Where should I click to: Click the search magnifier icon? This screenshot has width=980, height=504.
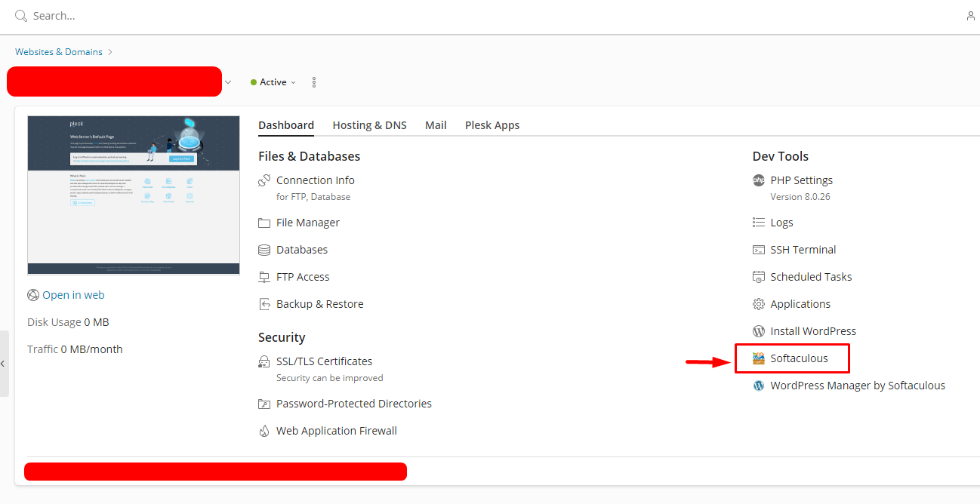coord(21,16)
